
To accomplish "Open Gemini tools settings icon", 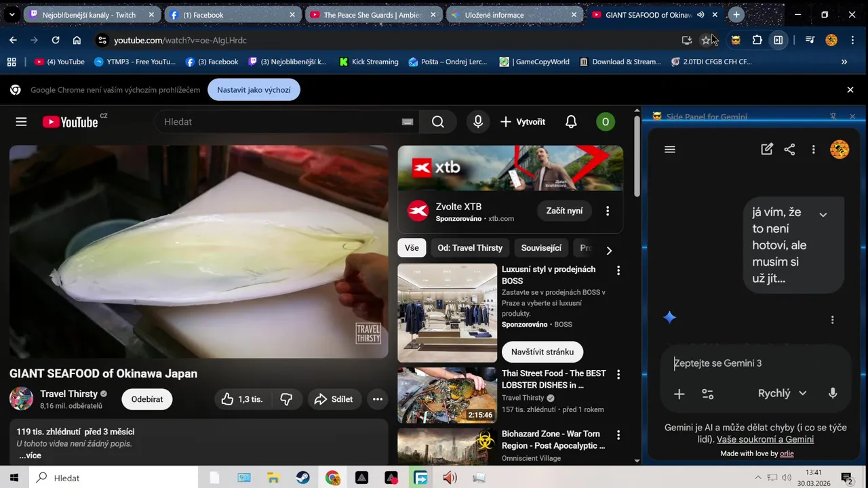I will pos(707,394).
